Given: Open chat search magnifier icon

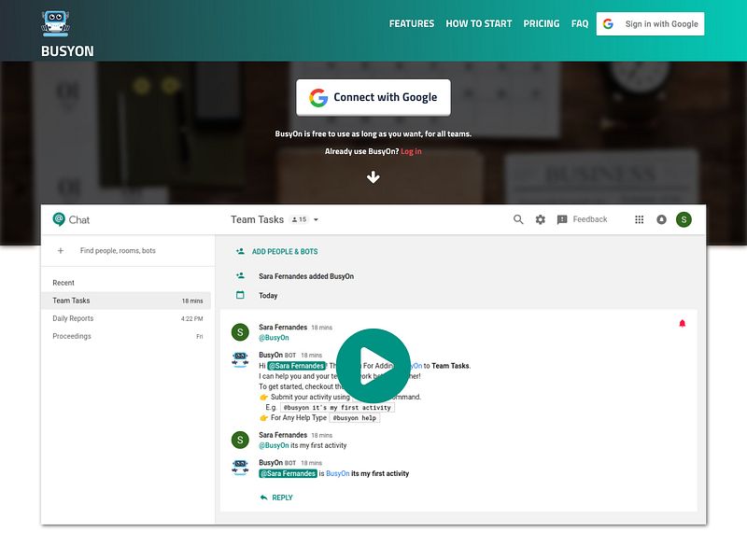Looking at the screenshot, I should [x=518, y=219].
